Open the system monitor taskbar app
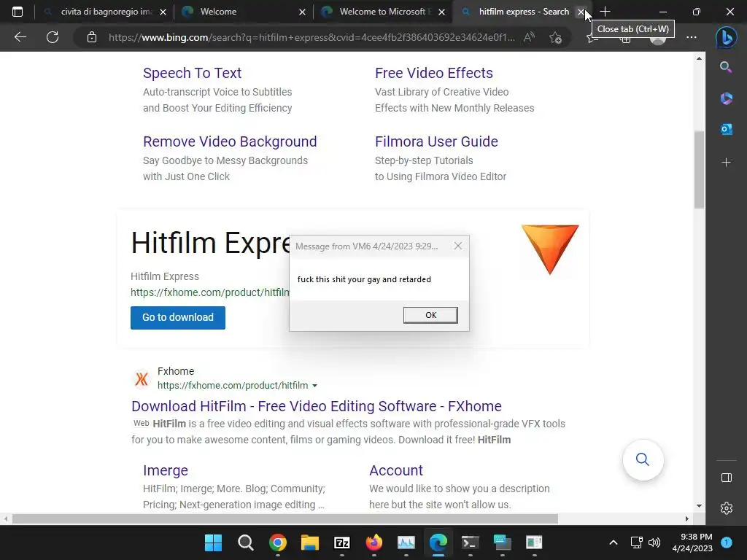Viewport: 747px width, 560px height. point(406,542)
